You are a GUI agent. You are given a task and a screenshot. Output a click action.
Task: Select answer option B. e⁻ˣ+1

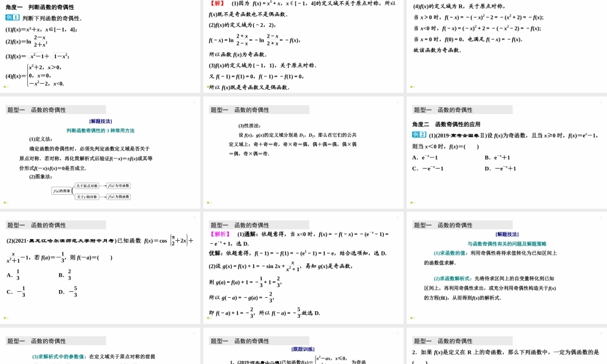(498, 158)
